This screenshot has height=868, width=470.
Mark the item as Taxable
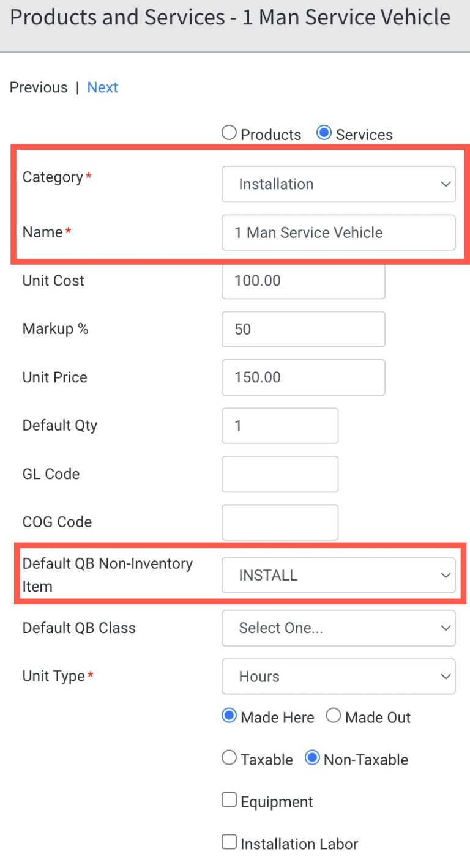228,758
